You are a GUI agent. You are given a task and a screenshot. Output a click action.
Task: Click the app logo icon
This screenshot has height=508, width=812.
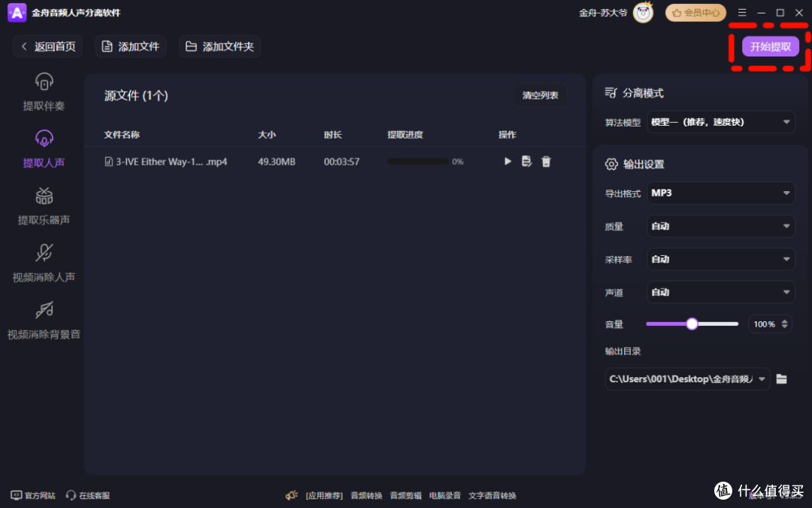(x=17, y=13)
